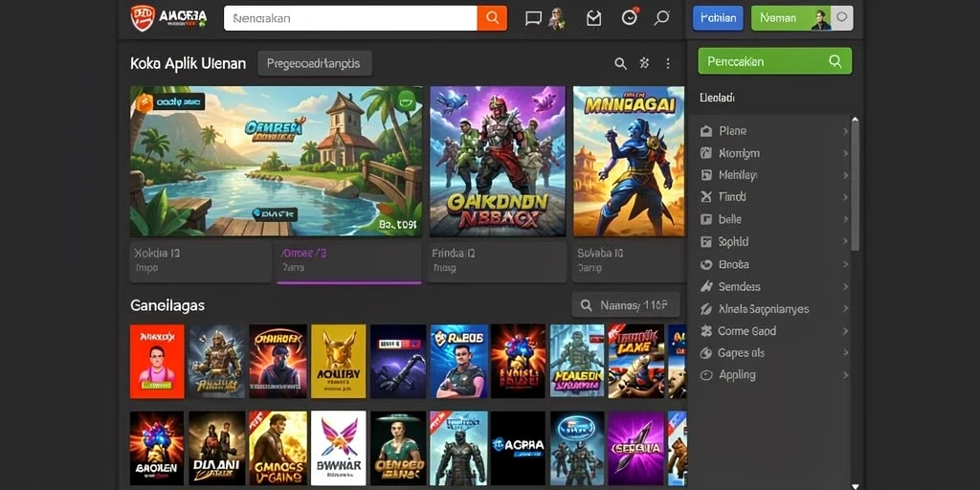Toggle the round switch next to Neman
This screenshot has width=980, height=490.
pos(842,17)
